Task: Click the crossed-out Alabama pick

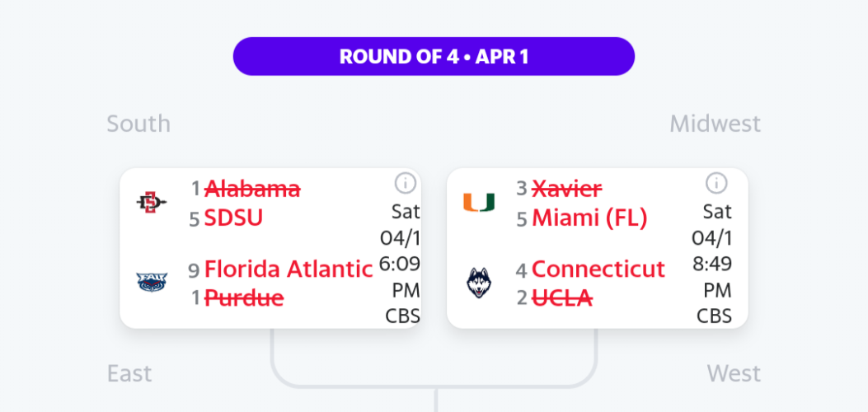Action: pyautogui.click(x=252, y=190)
